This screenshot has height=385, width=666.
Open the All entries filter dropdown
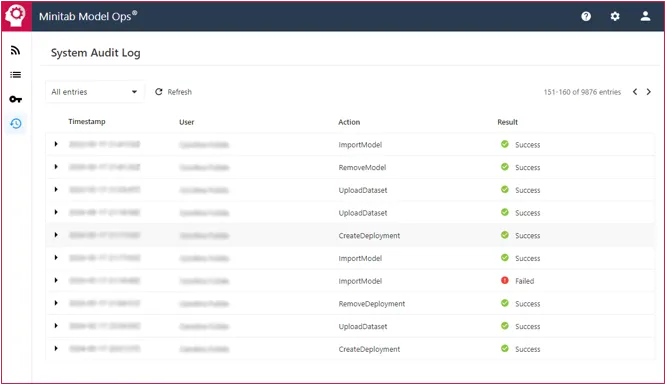click(94, 92)
